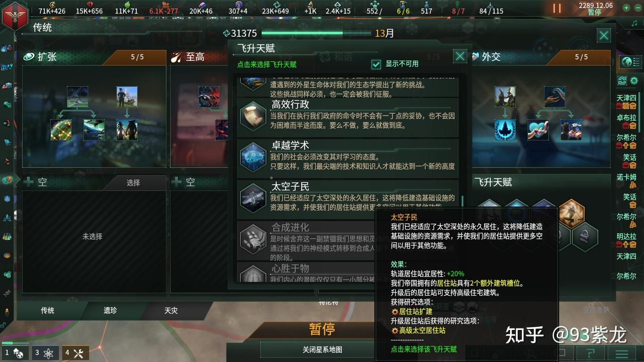The width and height of the screenshot is (644, 362).
Task: Switch to the 天灾 tab
Action: coord(171,310)
